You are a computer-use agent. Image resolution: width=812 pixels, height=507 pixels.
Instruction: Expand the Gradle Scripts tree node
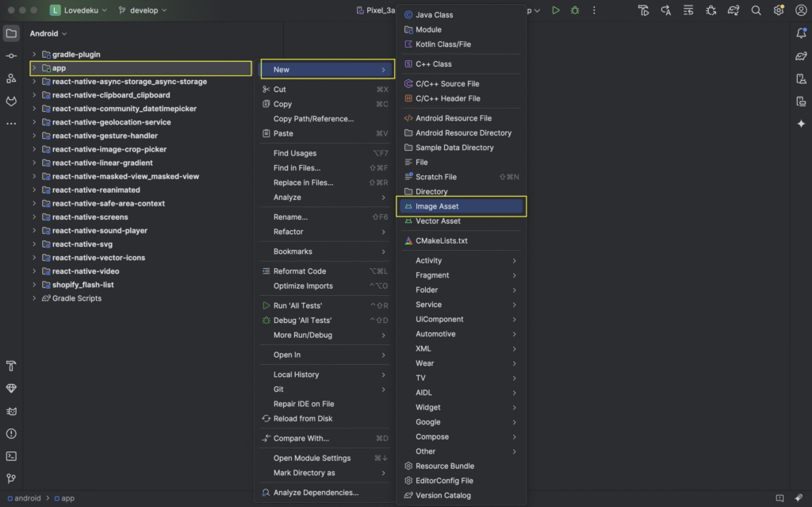click(x=34, y=298)
